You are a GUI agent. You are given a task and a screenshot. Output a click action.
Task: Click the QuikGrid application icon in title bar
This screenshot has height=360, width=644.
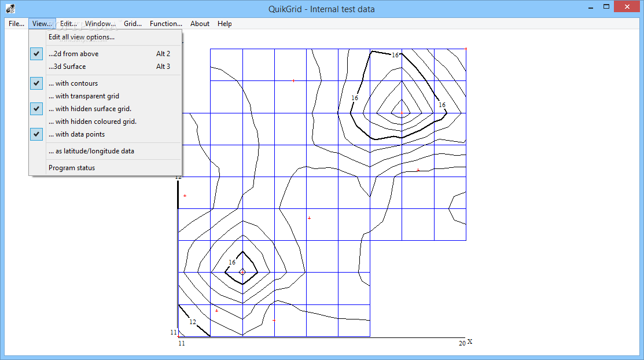coord(10,9)
